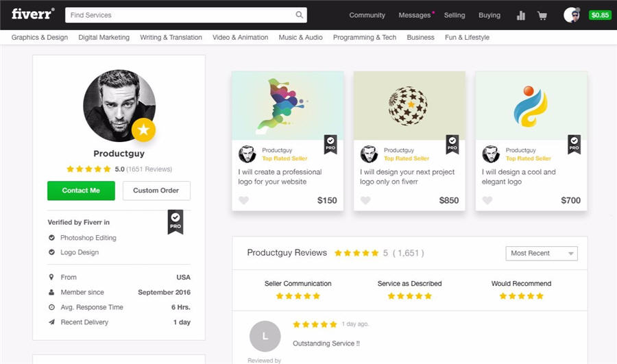This screenshot has width=617, height=364.
Task: Click the Custom Order button
Action: point(156,191)
